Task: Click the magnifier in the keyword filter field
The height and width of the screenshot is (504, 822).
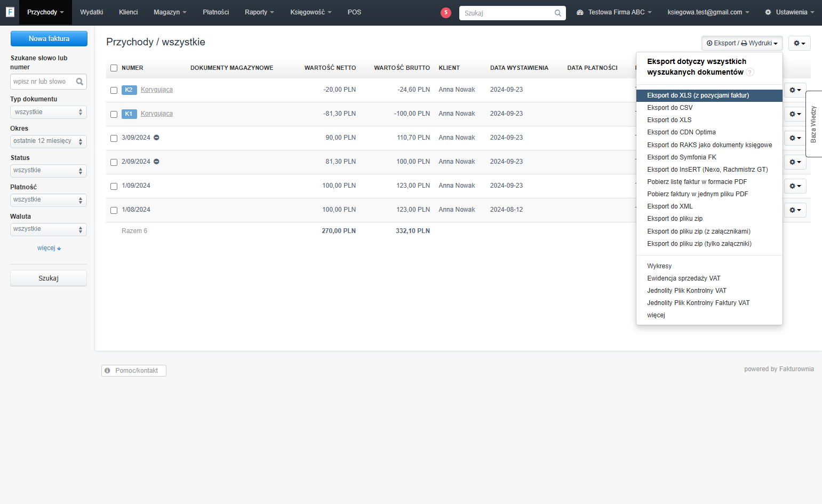Action: point(79,82)
